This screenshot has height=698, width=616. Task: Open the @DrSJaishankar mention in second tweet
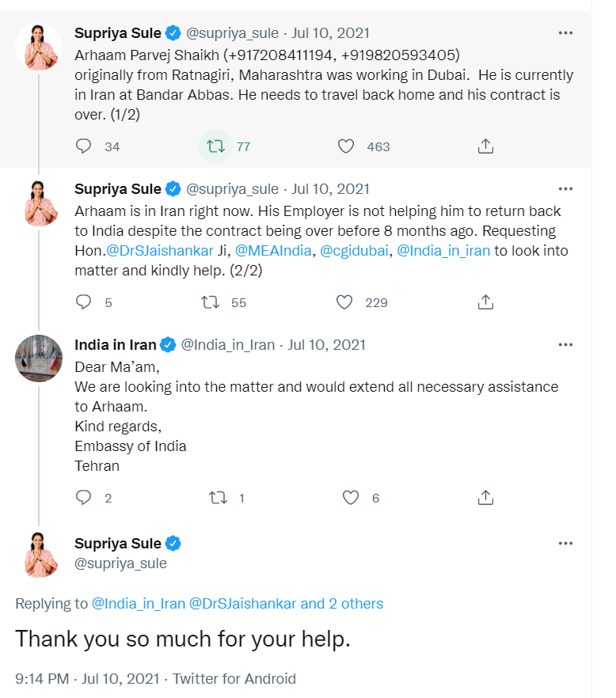coord(159,251)
